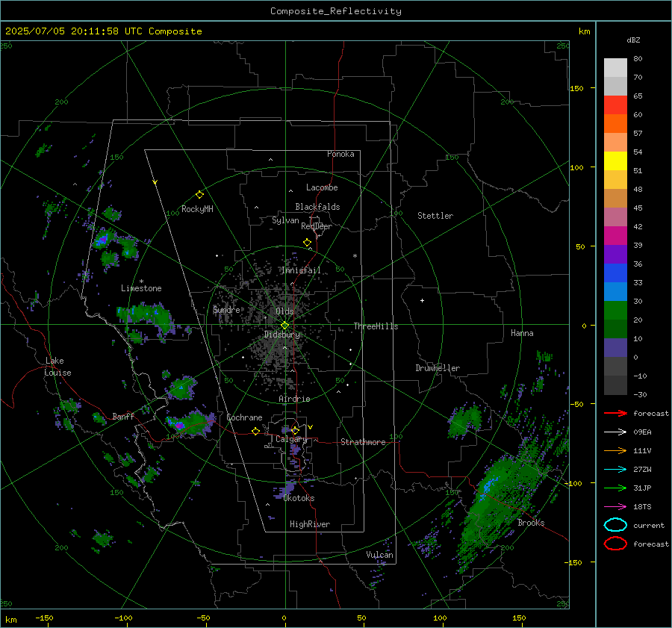672x628 pixels.
Task: Click the 'Blackfalds' label
Action: click(x=317, y=207)
